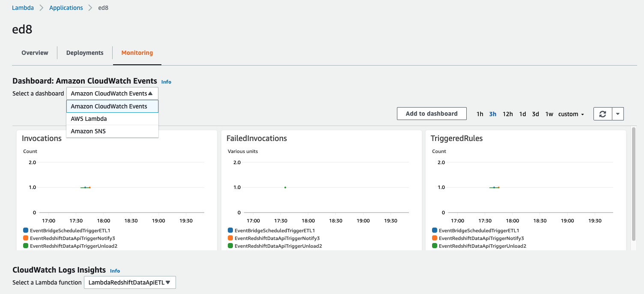
Task: Open the Applications breadcrumb link
Action: [x=66, y=8]
